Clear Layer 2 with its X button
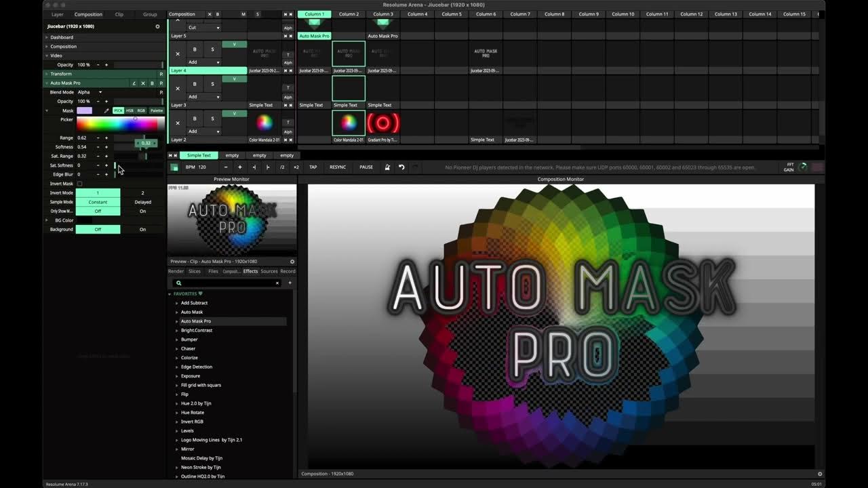868x488 pixels. pos(178,123)
